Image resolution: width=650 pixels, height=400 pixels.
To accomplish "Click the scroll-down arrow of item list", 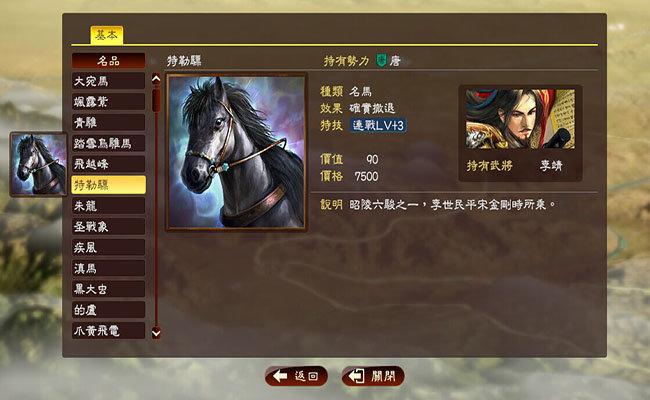I will (156, 332).
